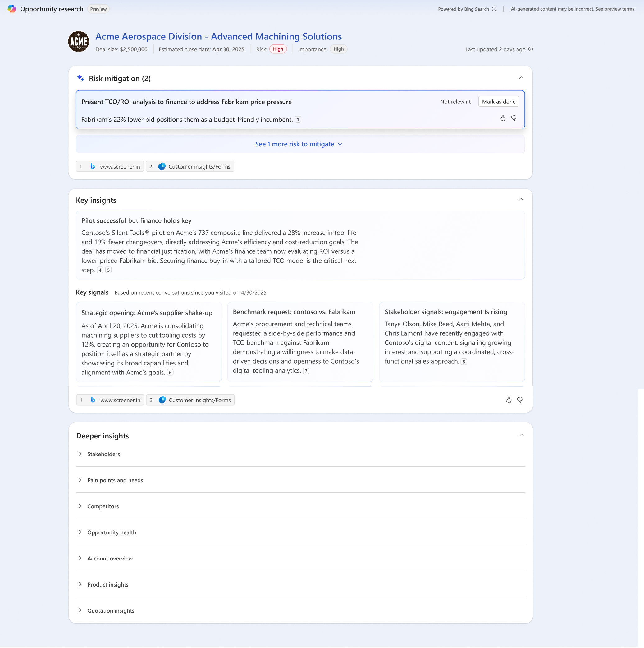The image size is (644, 648).
Task: Click the Mark as done button
Action: click(x=498, y=101)
